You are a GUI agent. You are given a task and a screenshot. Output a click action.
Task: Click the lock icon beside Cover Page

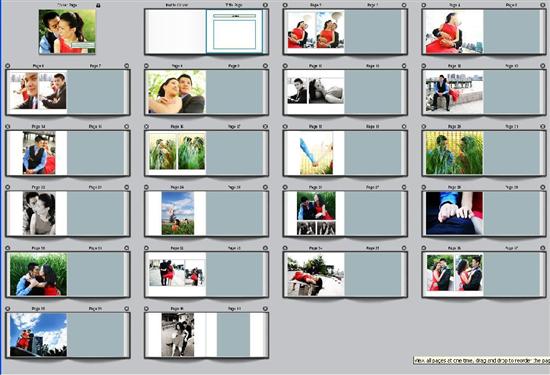(x=98, y=5)
